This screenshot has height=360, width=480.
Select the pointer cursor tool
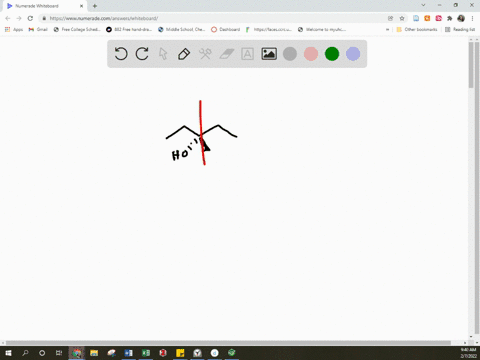coord(163,54)
